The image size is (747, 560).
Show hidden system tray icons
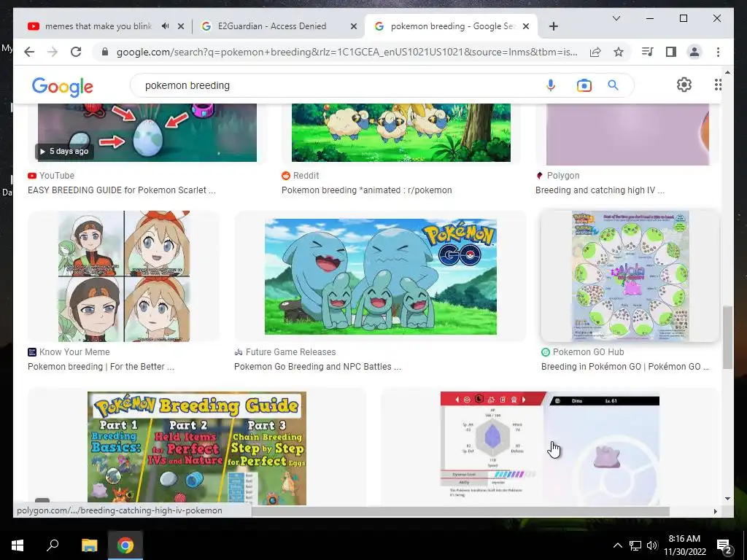(617, 545)
